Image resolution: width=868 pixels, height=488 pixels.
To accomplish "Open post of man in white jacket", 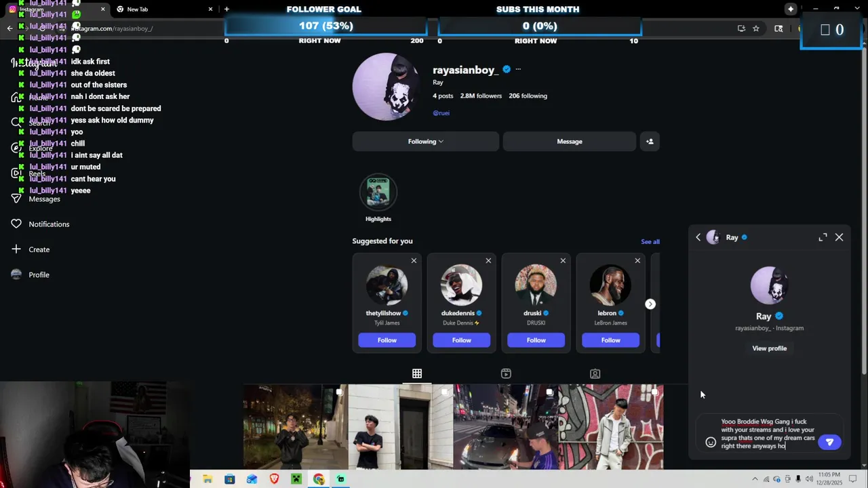I will click(611, 427).
